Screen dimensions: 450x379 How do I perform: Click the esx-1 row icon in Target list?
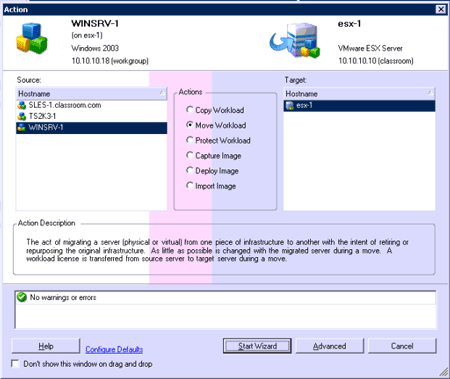[290, 106]
